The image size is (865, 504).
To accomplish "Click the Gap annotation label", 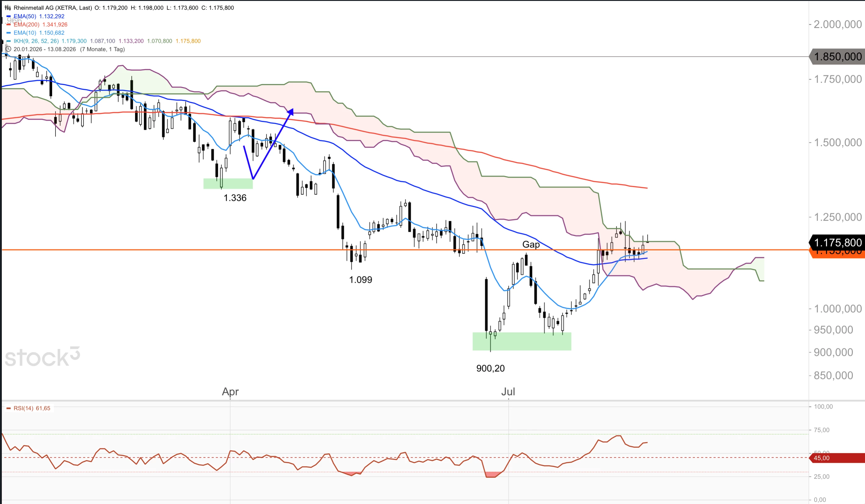I will coord(531,244).
